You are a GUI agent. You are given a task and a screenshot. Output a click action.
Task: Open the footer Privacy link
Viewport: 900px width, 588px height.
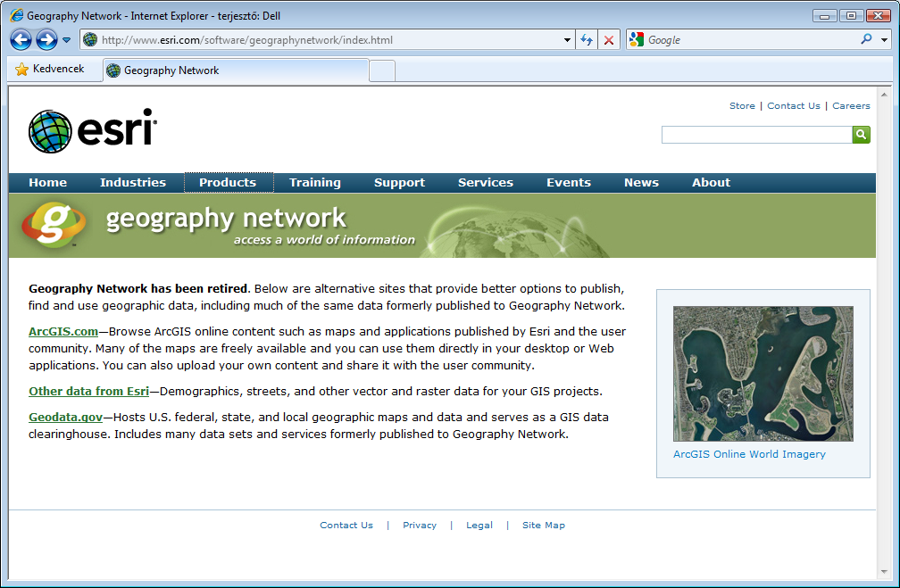pyautogui.click(x=420, y=525)
